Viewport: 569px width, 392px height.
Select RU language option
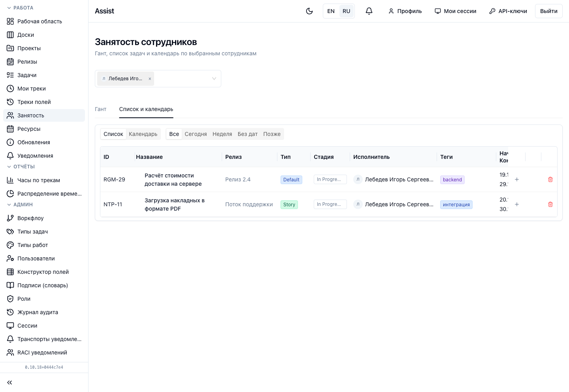click(x=346, y=11)
